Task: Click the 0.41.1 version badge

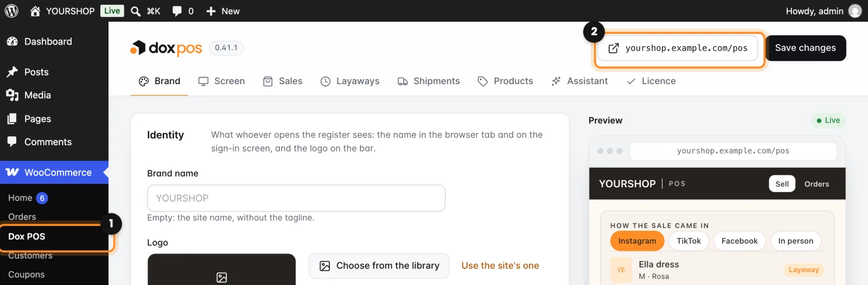Action: (226, 48)
